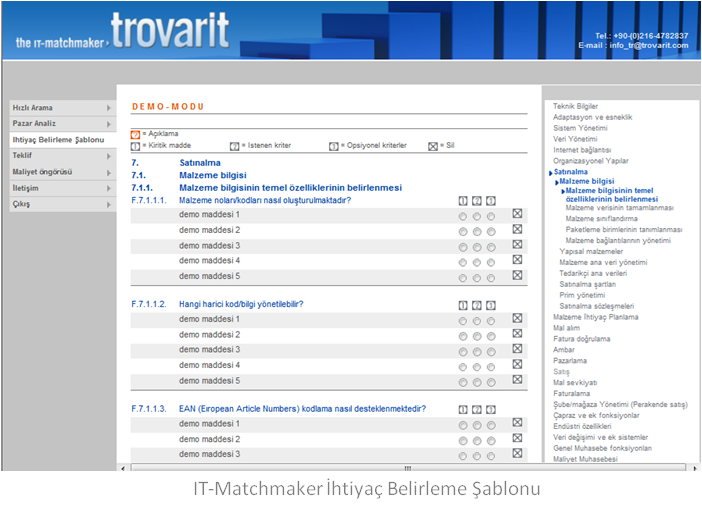This screenshot has width=702, height=509.
Task: Click column 2 icon for F.7.1.1.1 question
Action: pos(477,201)
